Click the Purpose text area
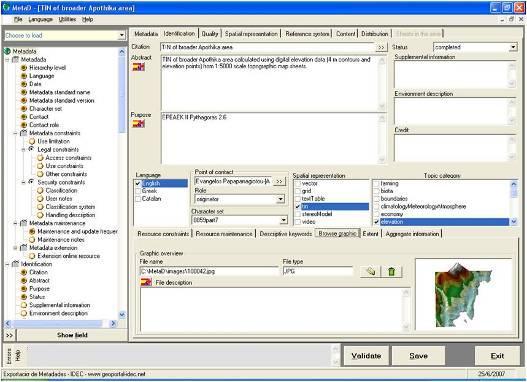Screen dimensions: 527x382 pyautogui.click(x=273, y=139)
